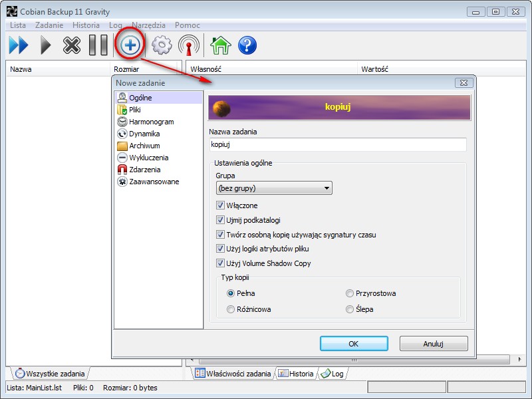The height and width of the screenshot is (399, 532).
Task: Open the Lista menu
Action: pos(18,25)
